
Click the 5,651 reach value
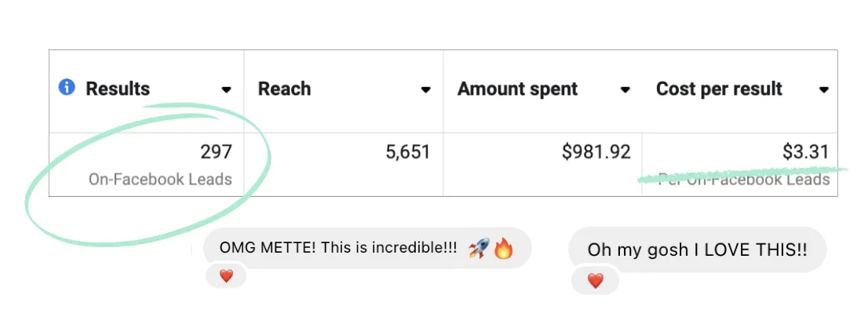408,151
